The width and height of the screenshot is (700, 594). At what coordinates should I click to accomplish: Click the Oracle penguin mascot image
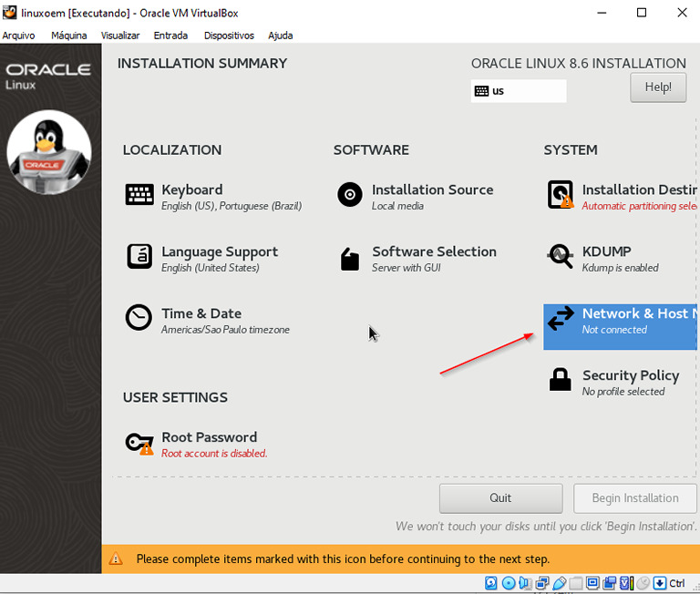[49, 152]
